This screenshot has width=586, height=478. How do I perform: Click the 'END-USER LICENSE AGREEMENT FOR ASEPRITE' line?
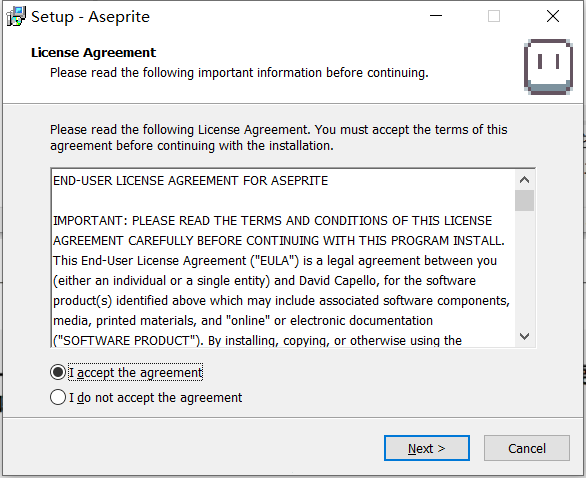[x=191, y=181]
